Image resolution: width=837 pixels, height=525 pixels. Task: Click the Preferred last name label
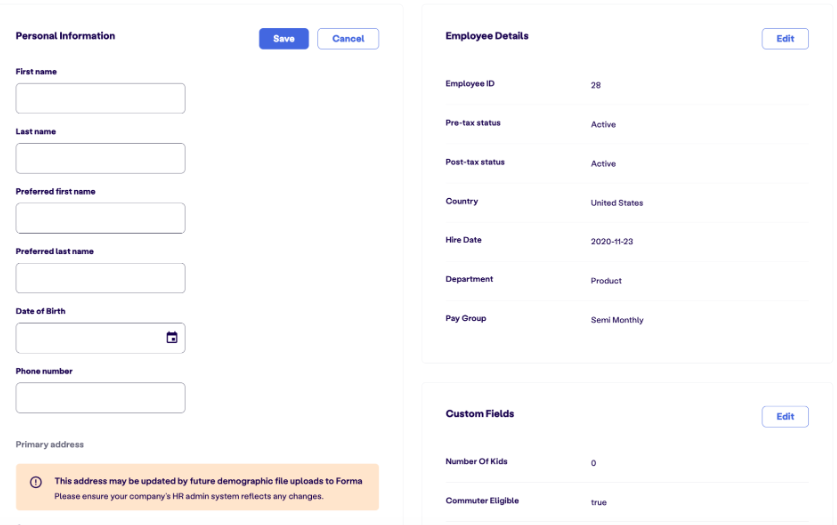54,251
